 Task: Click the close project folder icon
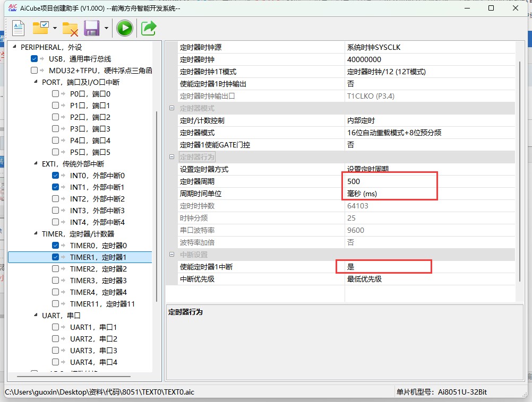70,29
